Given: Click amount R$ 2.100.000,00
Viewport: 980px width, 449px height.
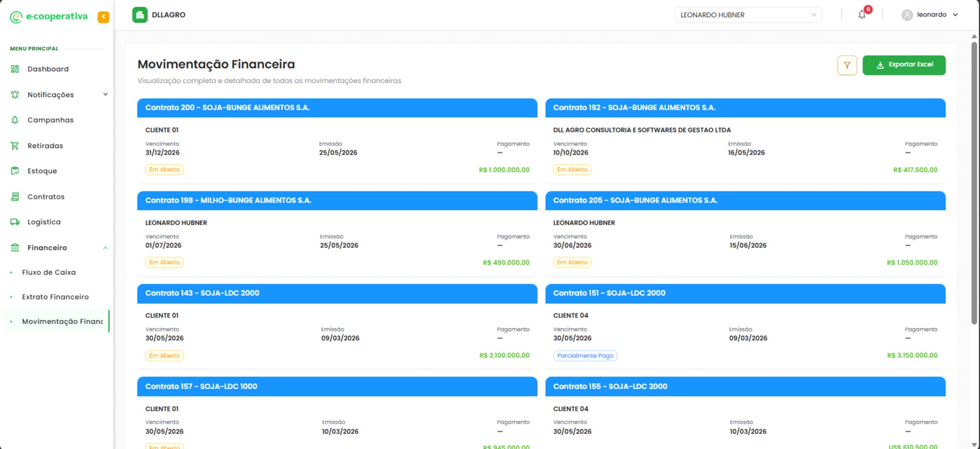Looking at the screenshot, I should click(x=505, y=356).
